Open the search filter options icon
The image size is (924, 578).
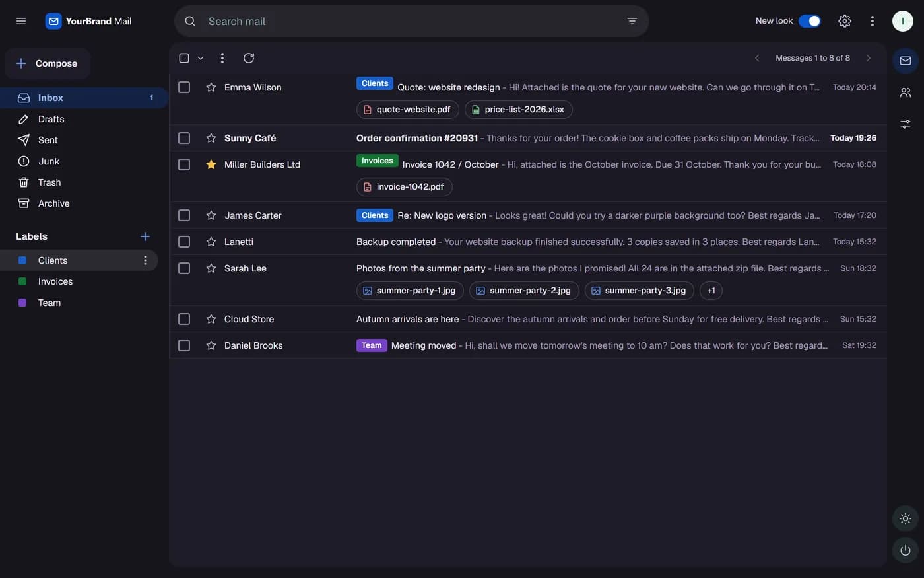point(632,21)
